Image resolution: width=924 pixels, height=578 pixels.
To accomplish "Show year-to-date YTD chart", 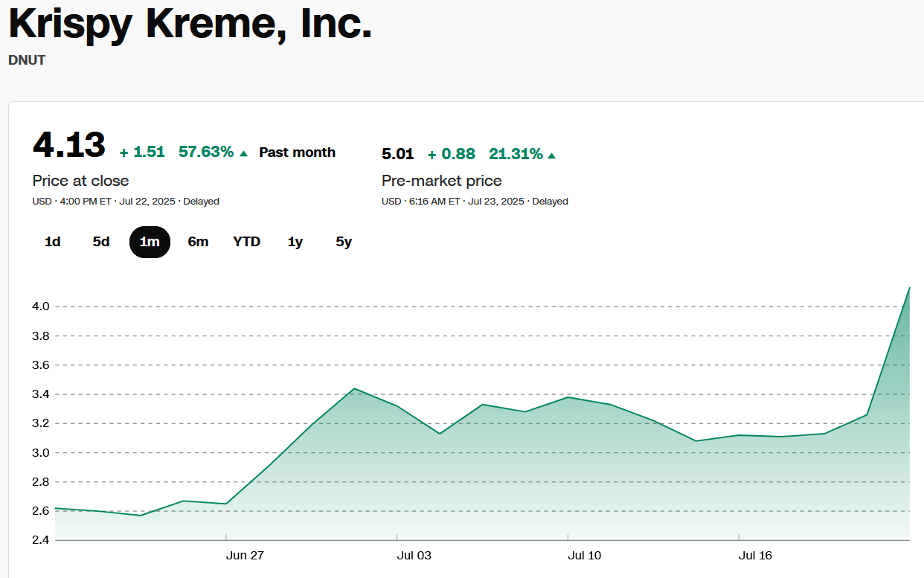I will point(247,242).
